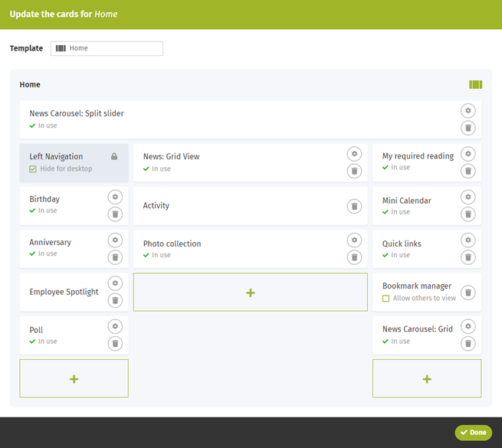The height and width of the screenshot is (448, 502).
Task: Click the Poll card title
Action: [36, 330]
